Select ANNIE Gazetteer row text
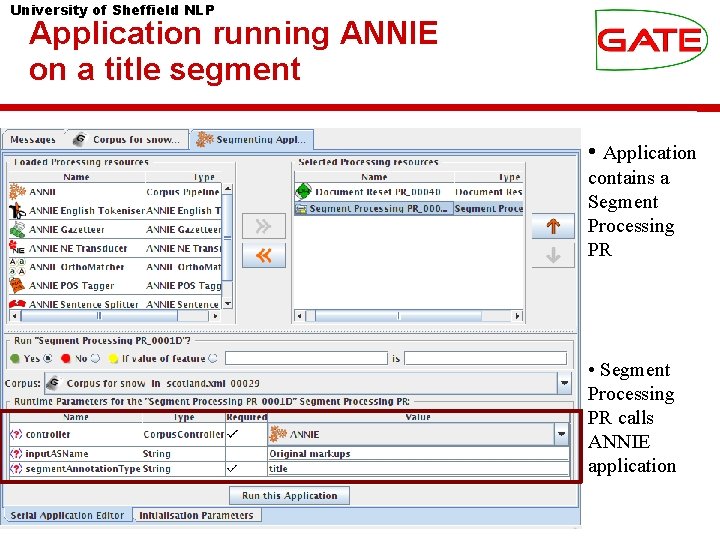 [67, 230]
